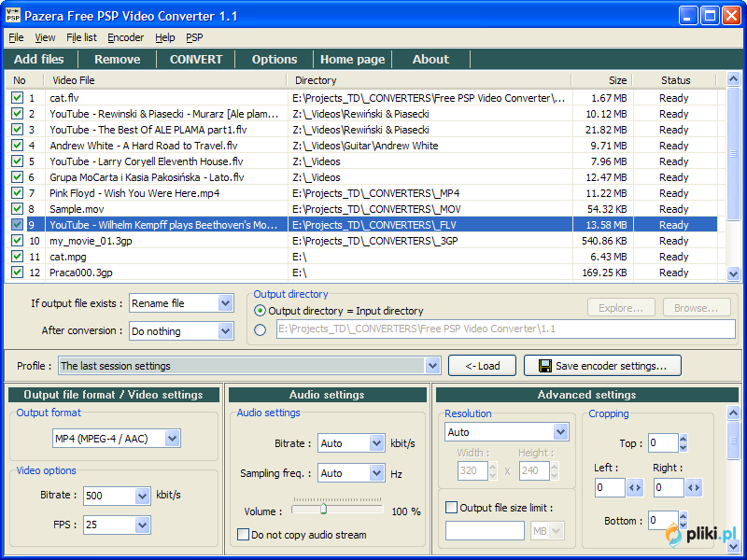Open the audio Bitrate dropdown
Image resolution: width=747 pixels, height=560 pixels.
pos(377,443)
